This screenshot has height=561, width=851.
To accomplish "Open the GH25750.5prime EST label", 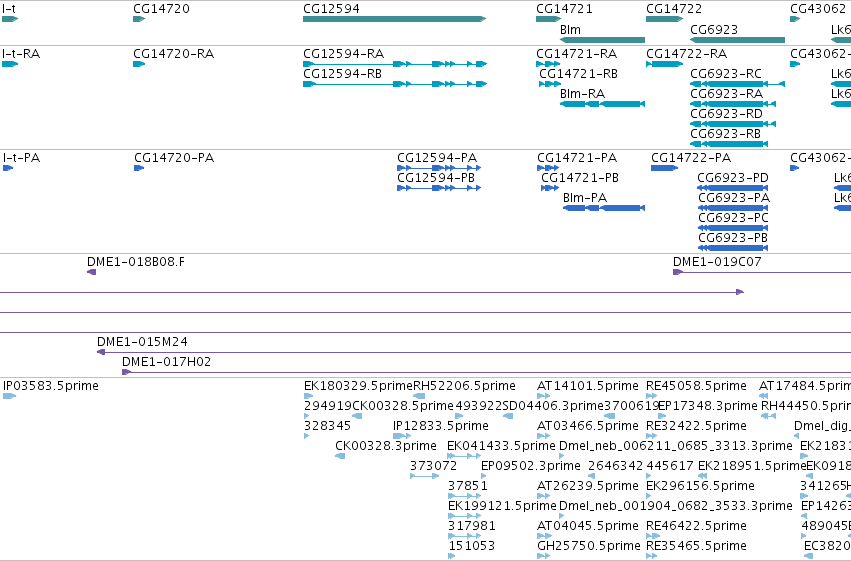I will click(589, 546).
